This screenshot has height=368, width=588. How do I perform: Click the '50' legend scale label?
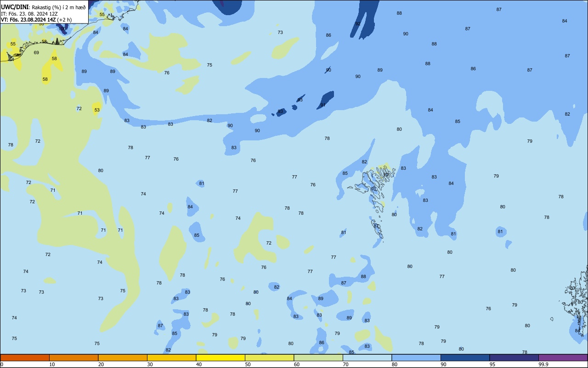point(247,364)
